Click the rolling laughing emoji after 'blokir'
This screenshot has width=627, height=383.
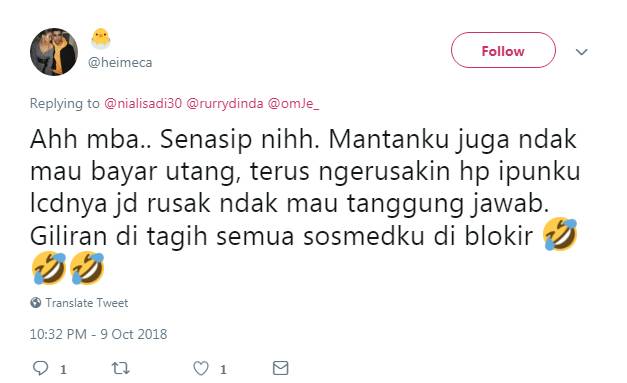click(x=560, y=234)
